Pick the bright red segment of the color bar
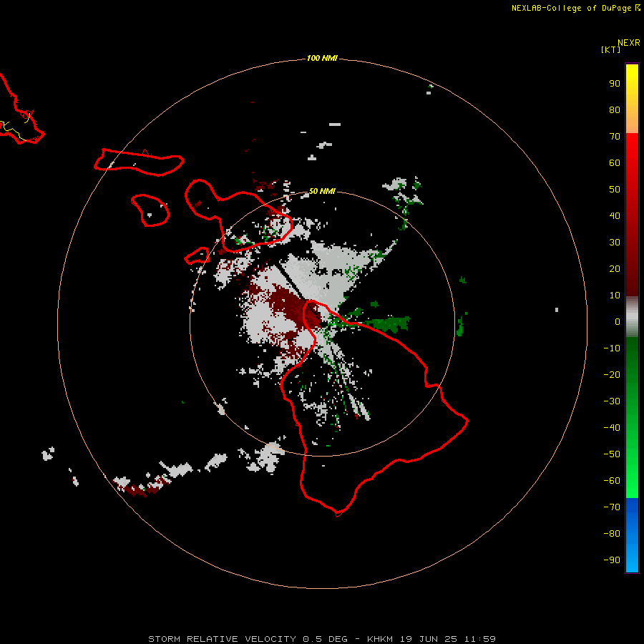The height and width of the screenshot is (644, 644). point(632,215)
